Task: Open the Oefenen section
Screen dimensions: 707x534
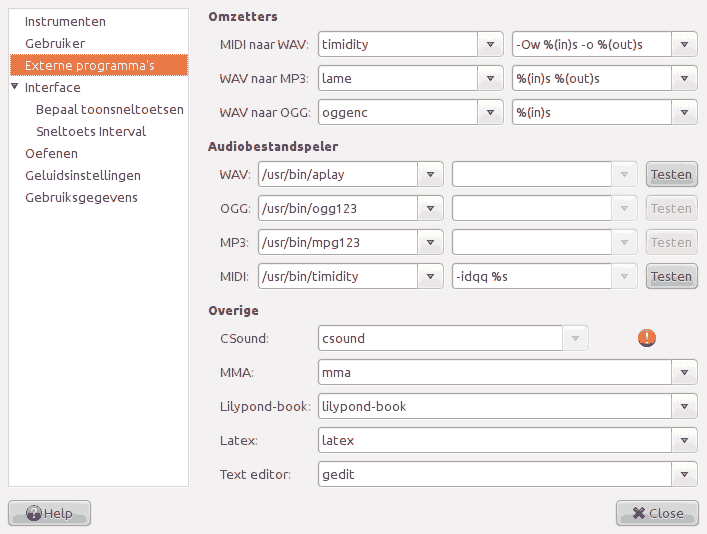Action: pos(51,153)
